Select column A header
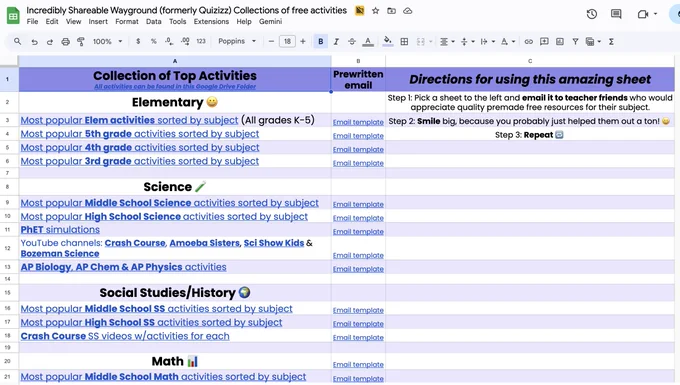680x385 pixels. click(175, 61)
